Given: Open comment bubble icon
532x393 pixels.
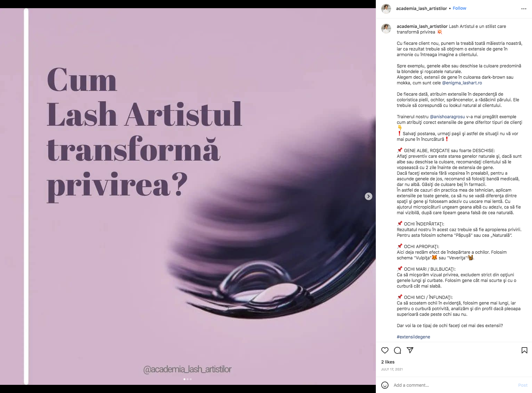Looking at the screenshot, I should tap(397, 350).
